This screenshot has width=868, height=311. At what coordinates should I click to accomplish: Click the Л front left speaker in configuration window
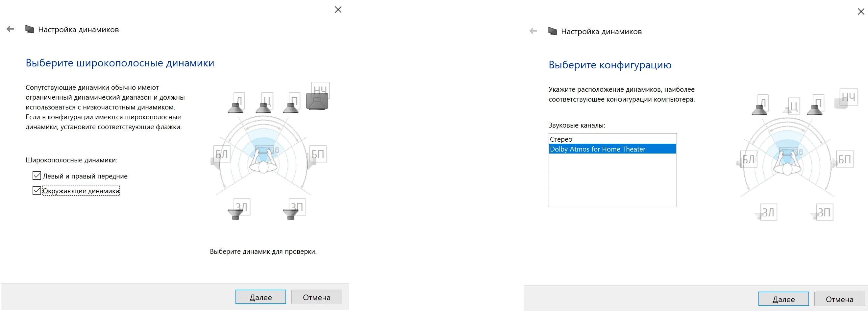coord(760,105)
